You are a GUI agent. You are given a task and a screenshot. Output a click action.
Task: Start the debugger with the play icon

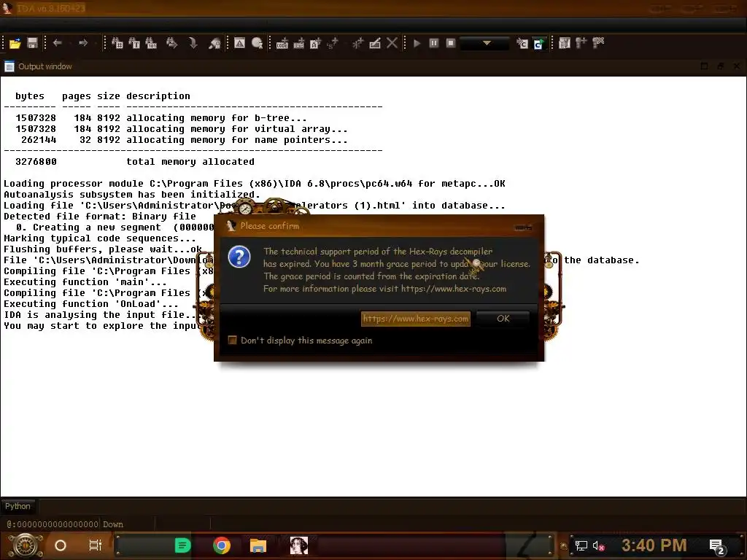click(417, 43)
